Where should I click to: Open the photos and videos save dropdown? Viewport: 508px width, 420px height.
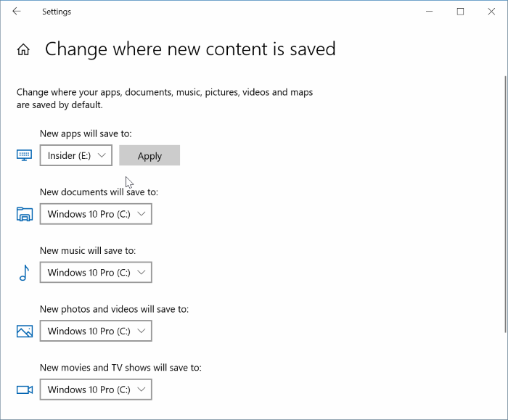pyautogui.click(x=96, y=331)
